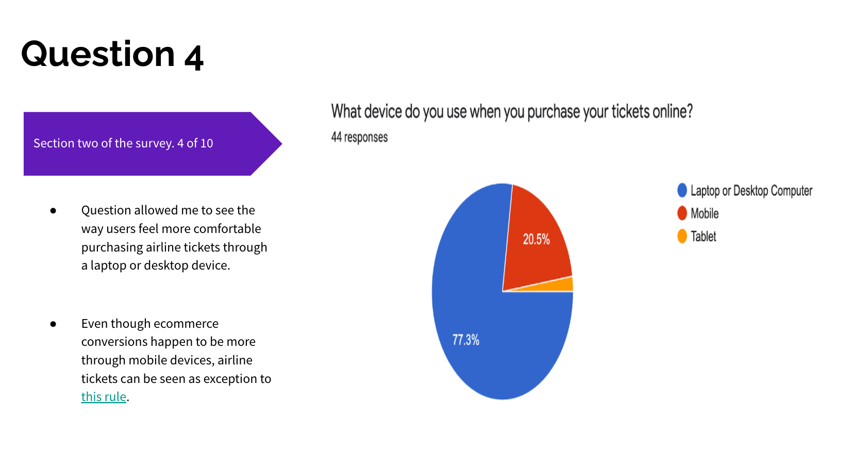Click the center point of the pie chart
The image size is (868, 468).
coord(503,292)
